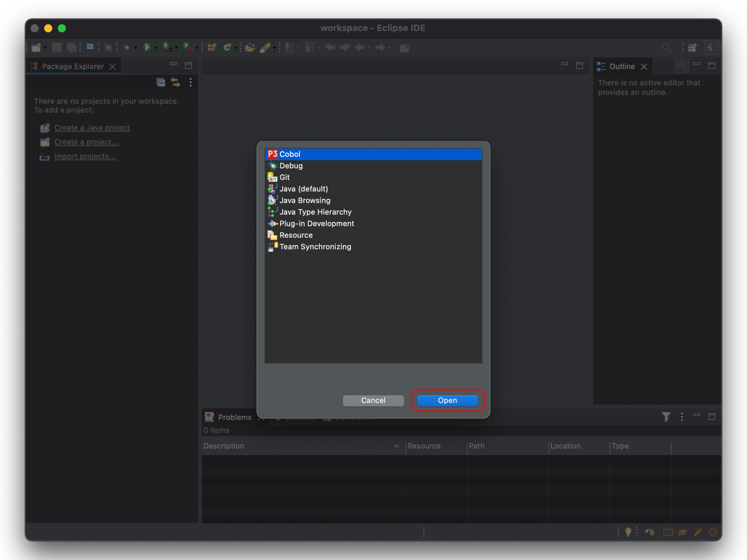The height and width of the screenshot is (560, 747).
Task: Click the Create a Java project link
Action: click(92, 128)
